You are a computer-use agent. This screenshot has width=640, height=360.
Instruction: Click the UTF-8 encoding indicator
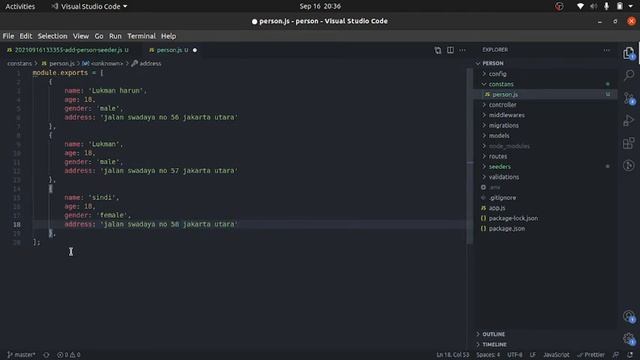click(x=515, y=355)
